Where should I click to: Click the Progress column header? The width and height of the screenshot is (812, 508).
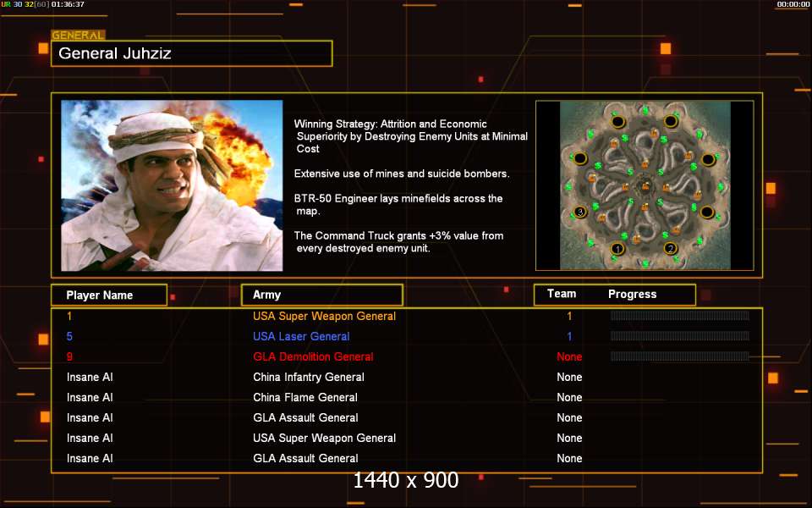pos(633,294)
